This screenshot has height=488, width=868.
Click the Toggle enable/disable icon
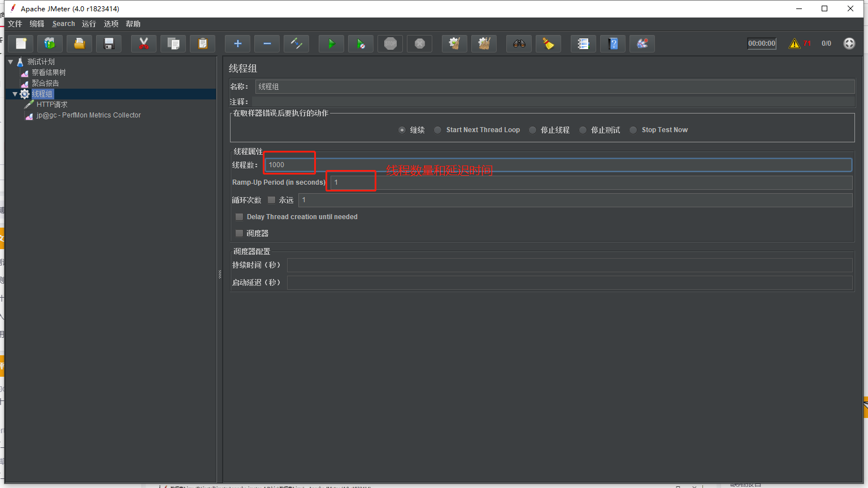(296, 43)
